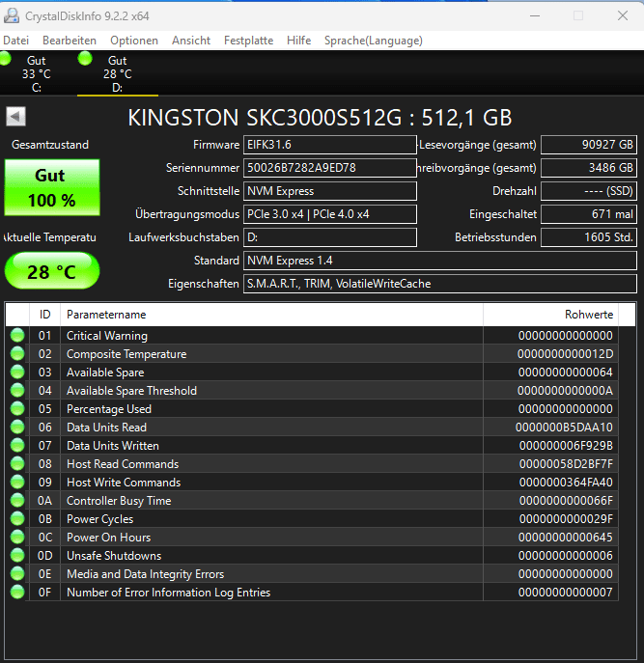Click status icon of Error Information Log Entries row
This screenshot has height=663, width=644.
point(17,592)
